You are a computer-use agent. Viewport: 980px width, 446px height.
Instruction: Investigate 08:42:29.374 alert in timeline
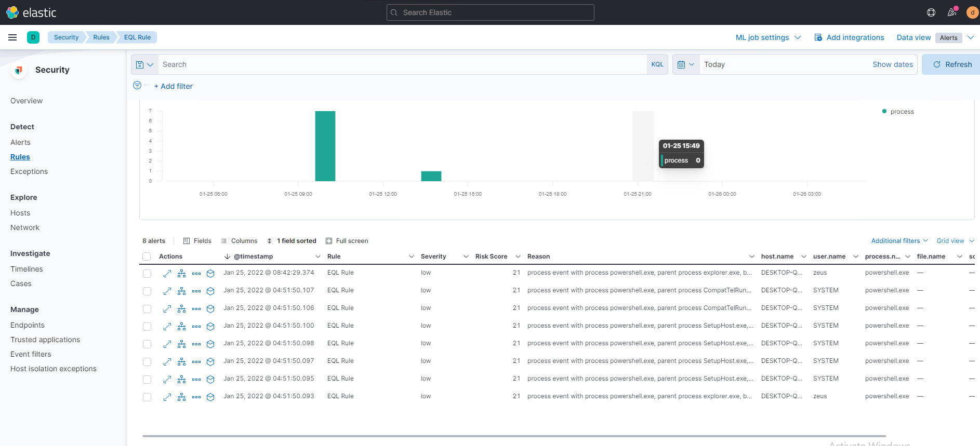pos(210,273)
